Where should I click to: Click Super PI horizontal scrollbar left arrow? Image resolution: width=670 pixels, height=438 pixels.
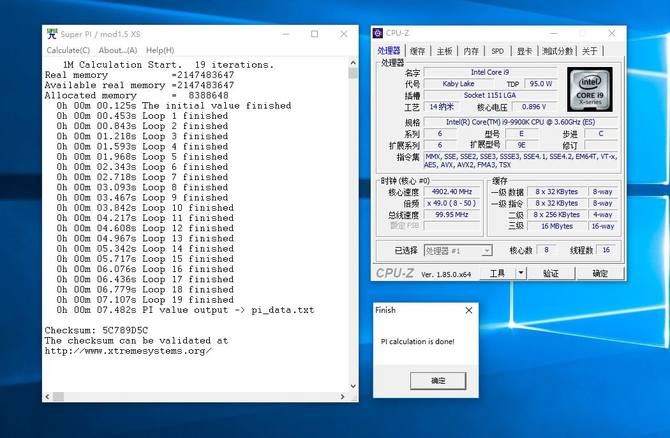(47, 397)
